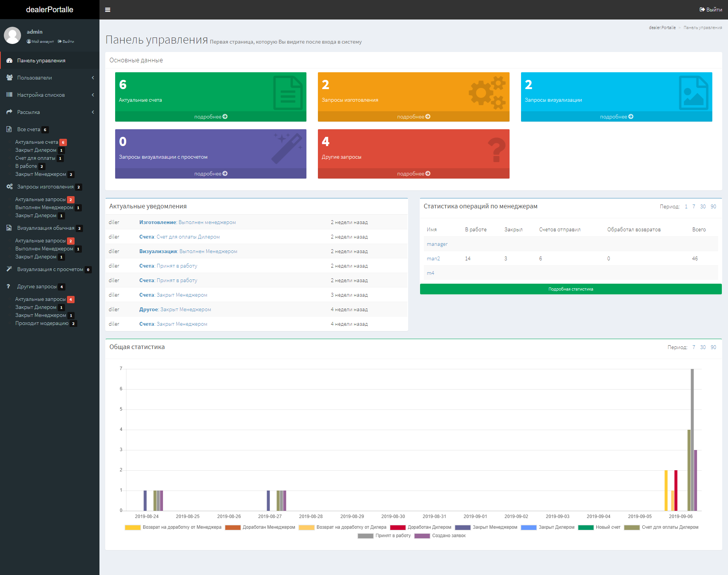Open m4 link in statistics table
728x575 pixels.
point(430,273)
